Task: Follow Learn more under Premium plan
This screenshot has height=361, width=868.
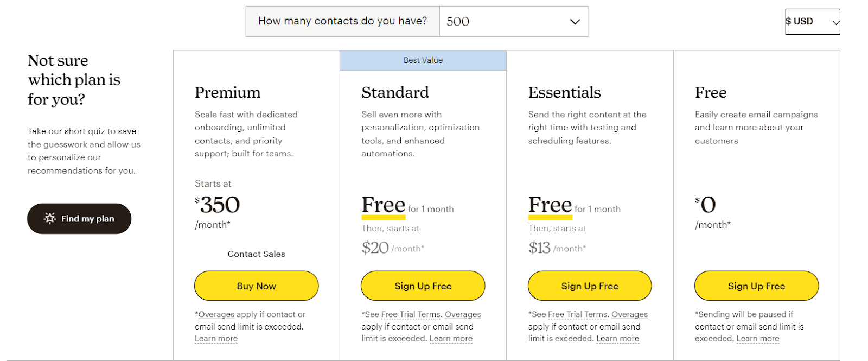Action: 216,339
